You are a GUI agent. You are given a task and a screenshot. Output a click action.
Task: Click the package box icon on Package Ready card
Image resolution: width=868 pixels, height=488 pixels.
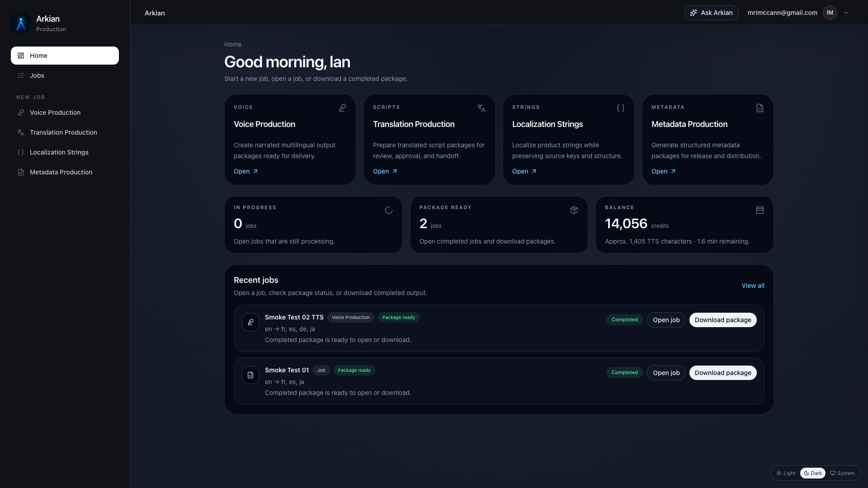pyautogui.click(x=574, y=210)
